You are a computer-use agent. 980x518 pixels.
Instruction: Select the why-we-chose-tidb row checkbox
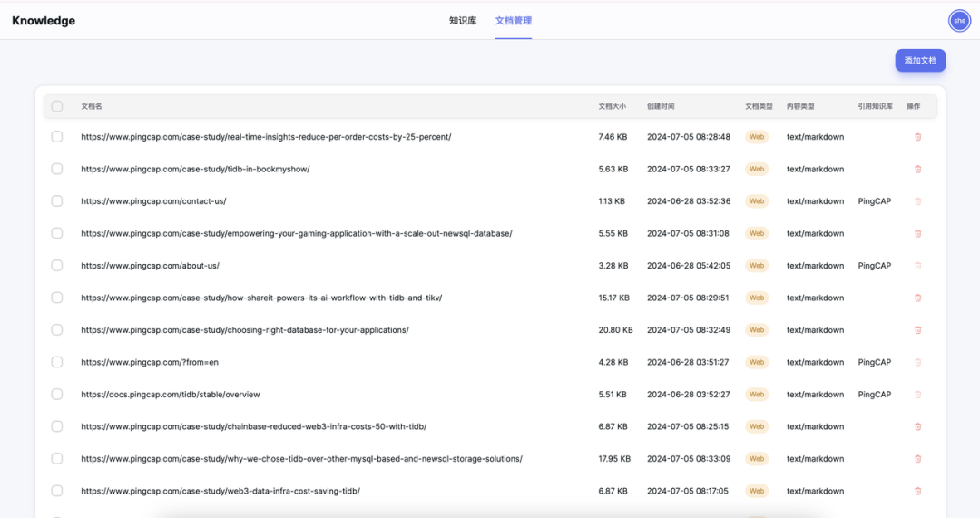coord(57,459)
